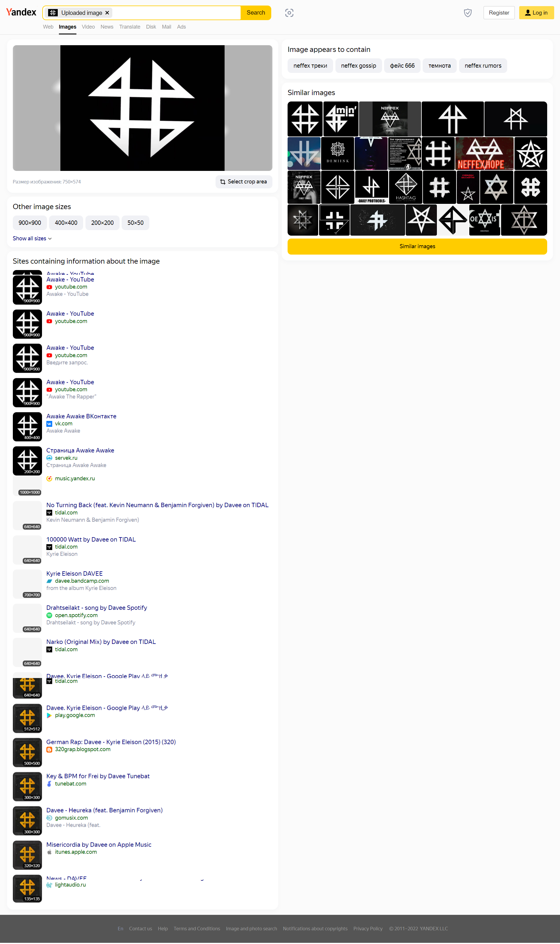Click the shield protection icon

tap(468, 13)
